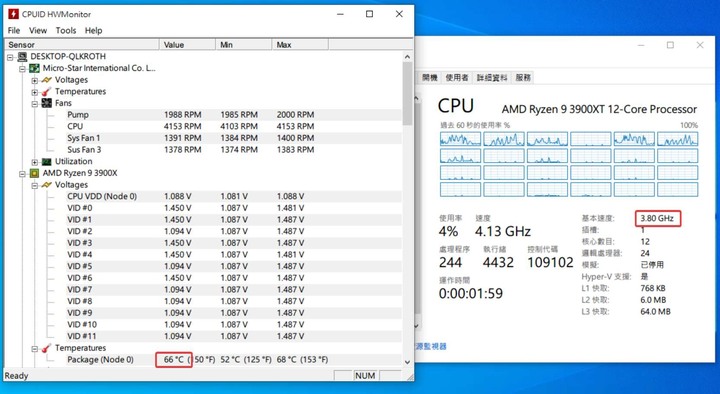The width and height of the screenshot is (720, 394).
Task: Click the motherboard Temperatures thermometer icon
Action: click(x=46, y=91)
